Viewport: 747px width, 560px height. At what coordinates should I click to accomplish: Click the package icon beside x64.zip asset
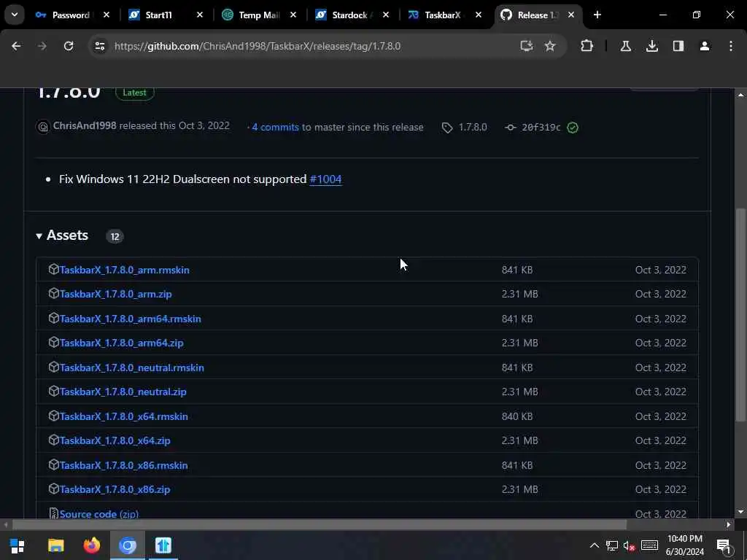pyautogui.click(x=53, y=440)
